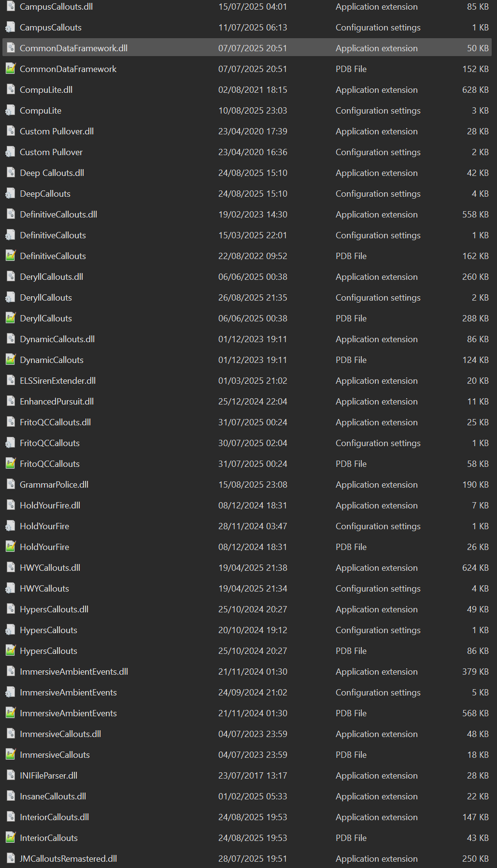Screen dimensions: 497x868
Task: Click the date 02/08/2021 18:15
Action: (x=253, y=90)
